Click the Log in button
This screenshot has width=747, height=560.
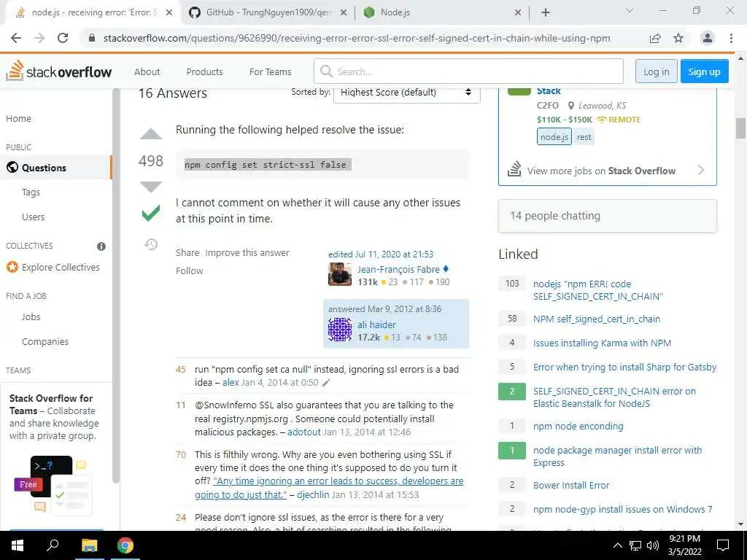click(x=656, y=71)
